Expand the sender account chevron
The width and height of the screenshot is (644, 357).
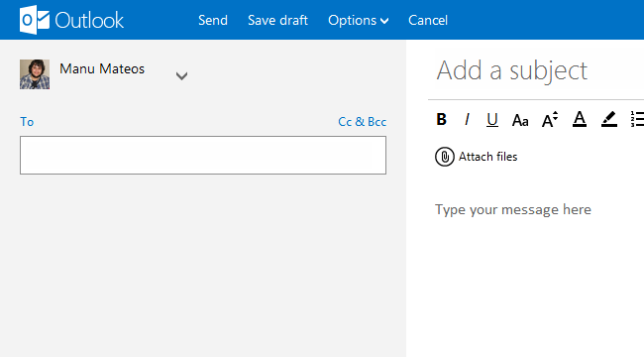coord(181,75)
